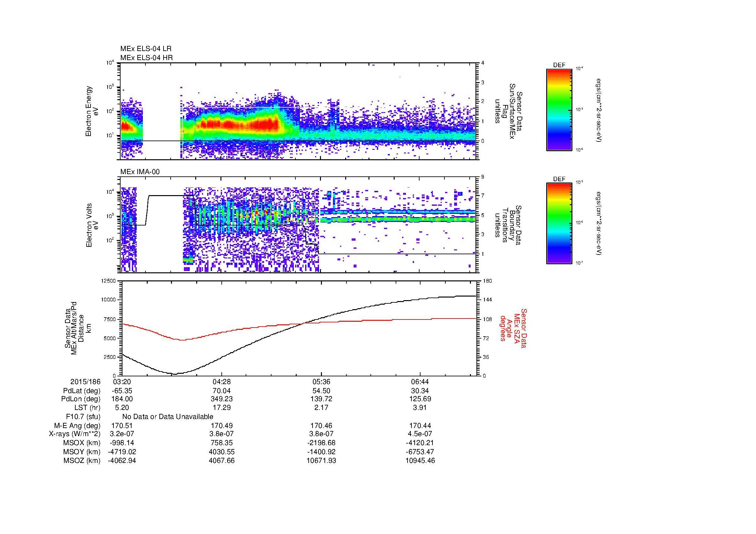
Task: Click the altitude and SZA line plot
Action: click(299, 328)
